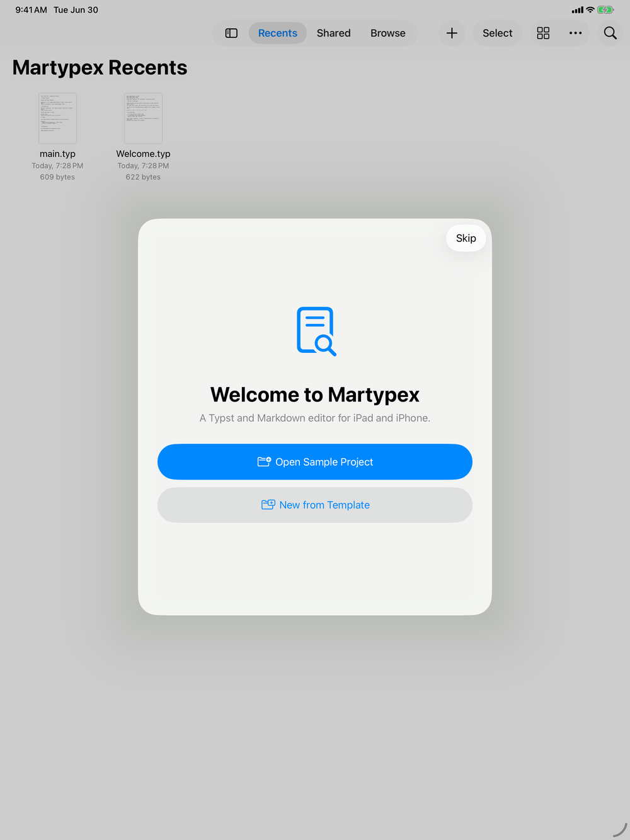This screenshot has height=840, width=630.
Task: Tap the 9:41 AM clock
Action: (x=31, y=10)
